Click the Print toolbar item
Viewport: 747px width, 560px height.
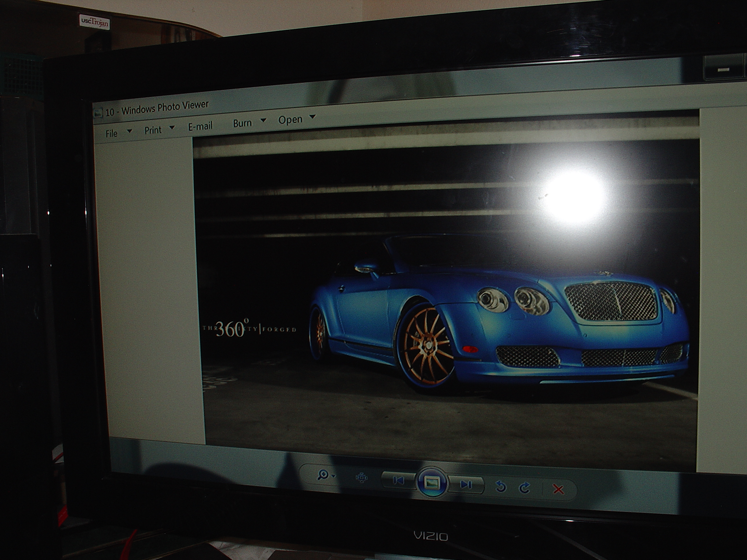click(x=153, y=130)
